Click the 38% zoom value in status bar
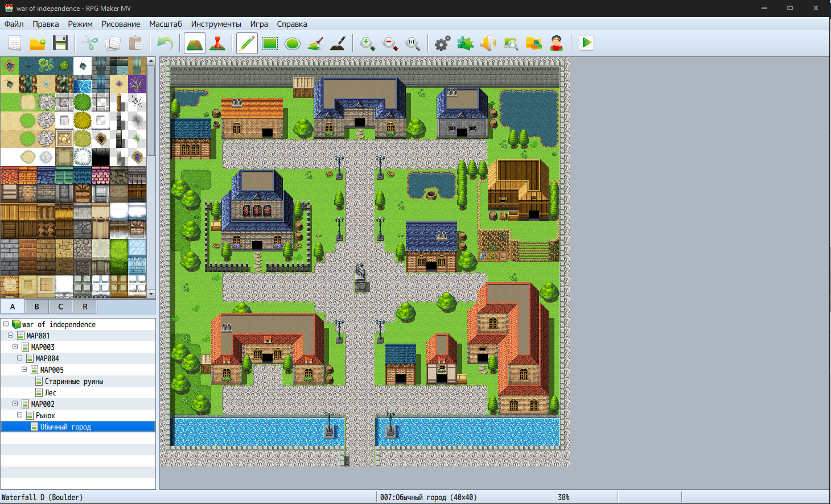The image size is (831, 504). point(563,497)
